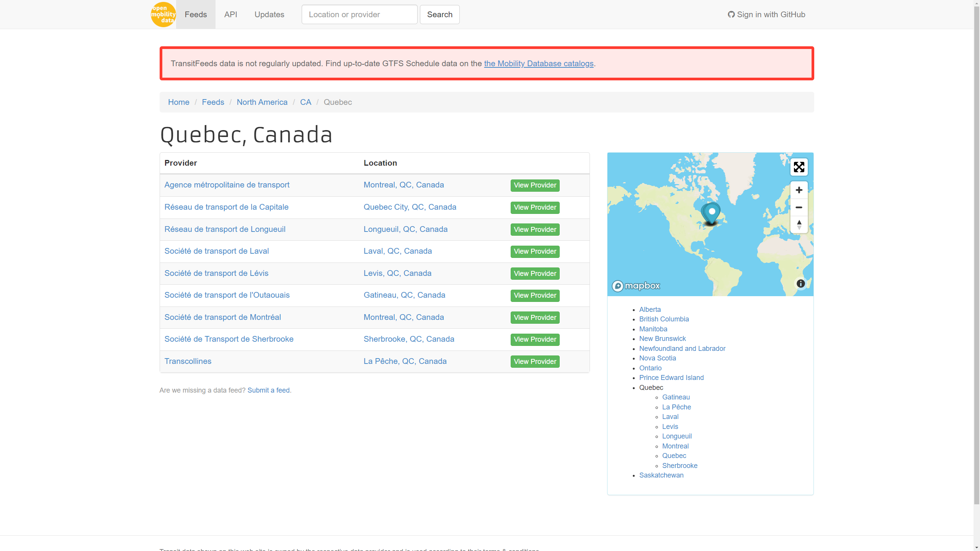Click the Mapbox logo

pyautogui.click(x=636, y=286)
